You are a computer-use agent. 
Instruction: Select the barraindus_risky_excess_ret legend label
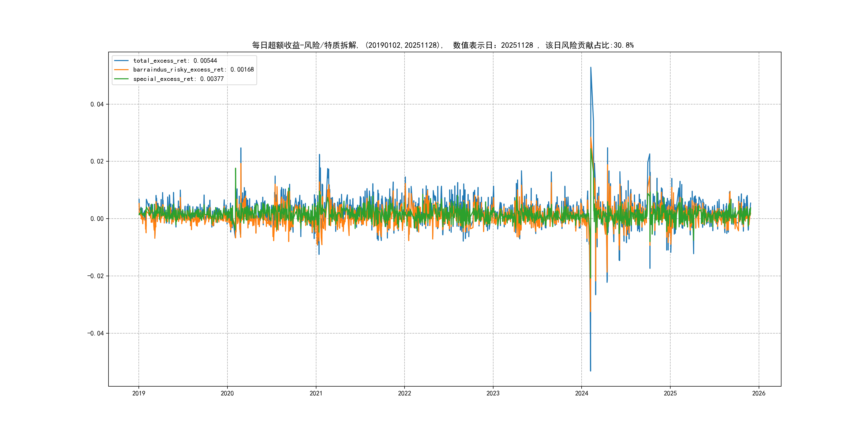click(193, 70)
